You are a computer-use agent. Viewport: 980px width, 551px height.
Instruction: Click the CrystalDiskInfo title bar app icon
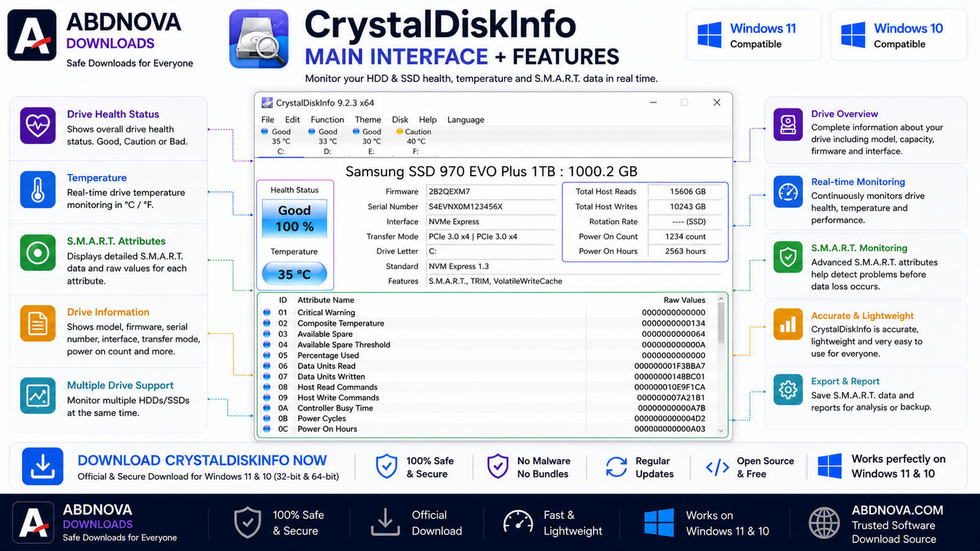click(x=267, y=103)
